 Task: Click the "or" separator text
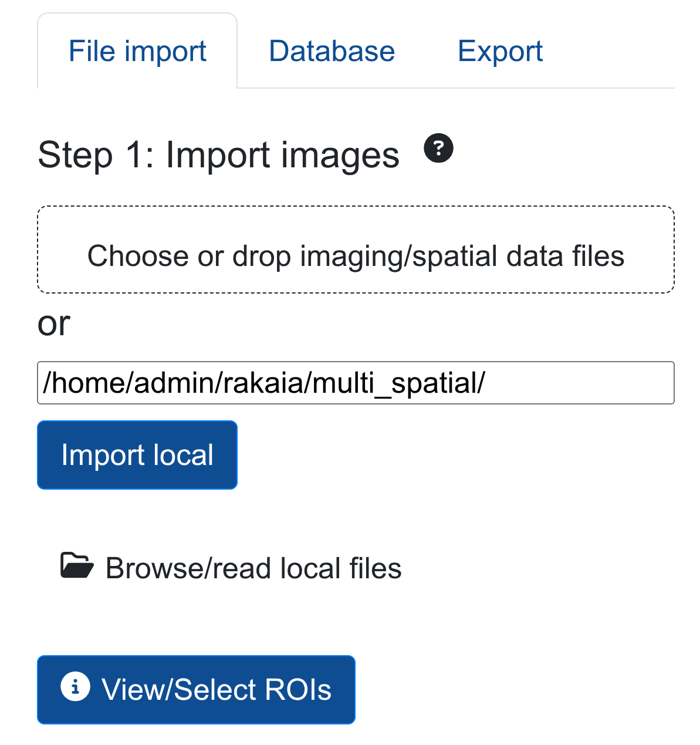53,323
